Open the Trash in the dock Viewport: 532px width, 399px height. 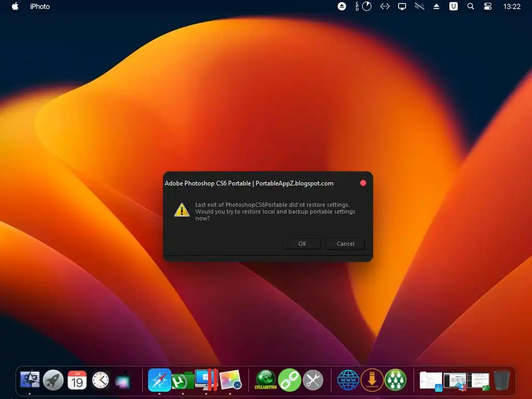(x=501, y=380)
